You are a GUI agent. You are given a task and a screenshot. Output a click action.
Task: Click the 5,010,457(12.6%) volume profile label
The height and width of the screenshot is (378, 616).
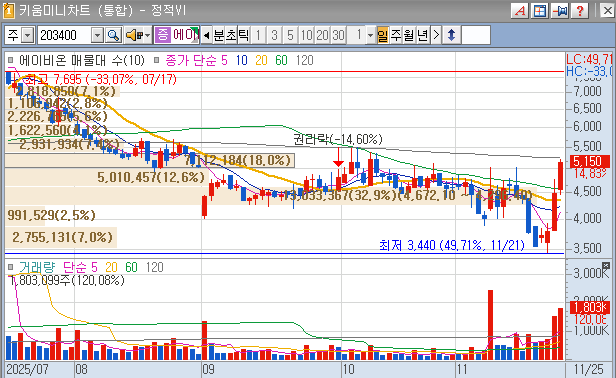pyautogui.click(x=151, y=177)
